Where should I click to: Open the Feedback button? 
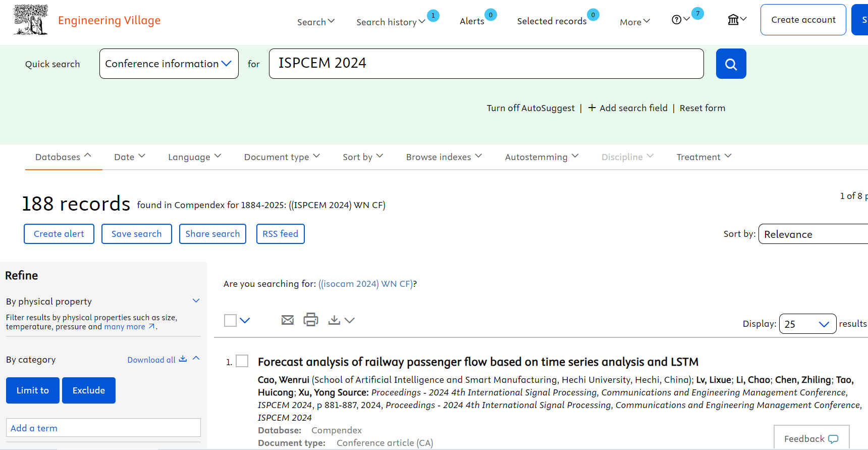(x=811, y=437)
